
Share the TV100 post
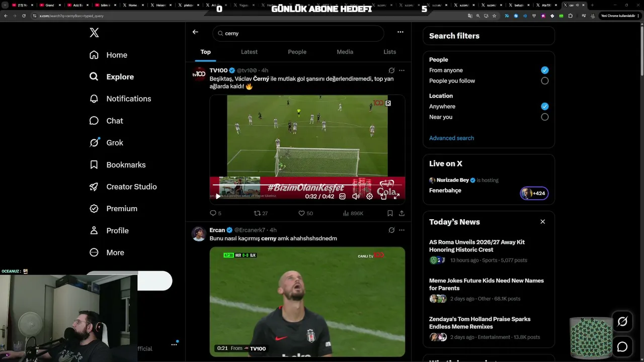tap(401, 213)
